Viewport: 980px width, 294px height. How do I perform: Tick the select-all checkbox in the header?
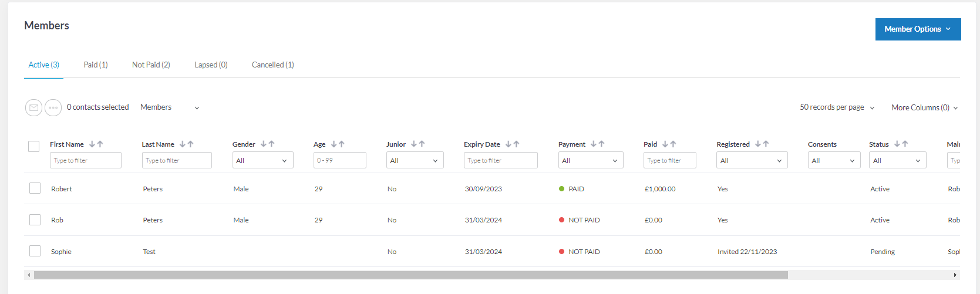[34, 146]
